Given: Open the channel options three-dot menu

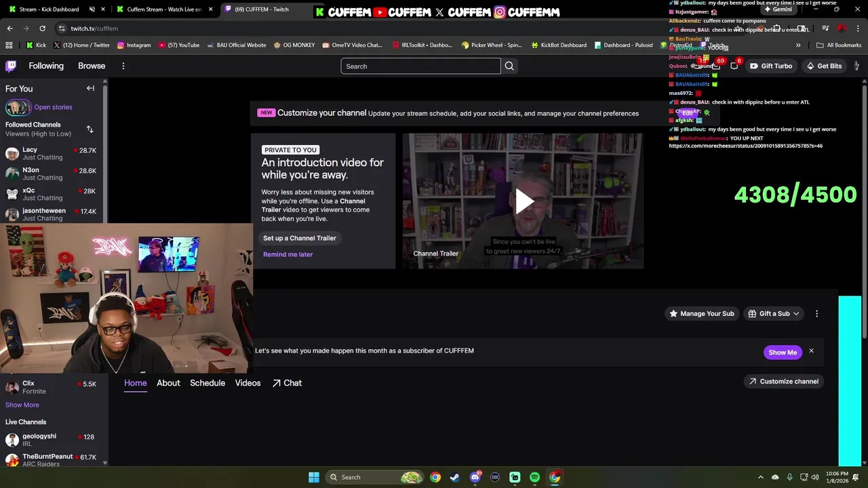Looking at the screenshot, I should 816,314.
